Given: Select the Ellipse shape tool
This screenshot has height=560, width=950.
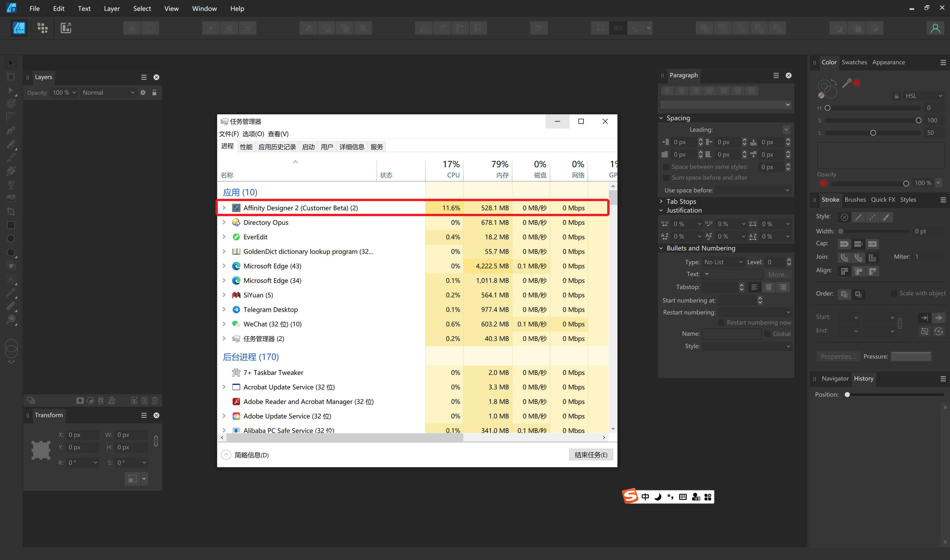Looking at the screenshot, I should (x=11, y=239).
